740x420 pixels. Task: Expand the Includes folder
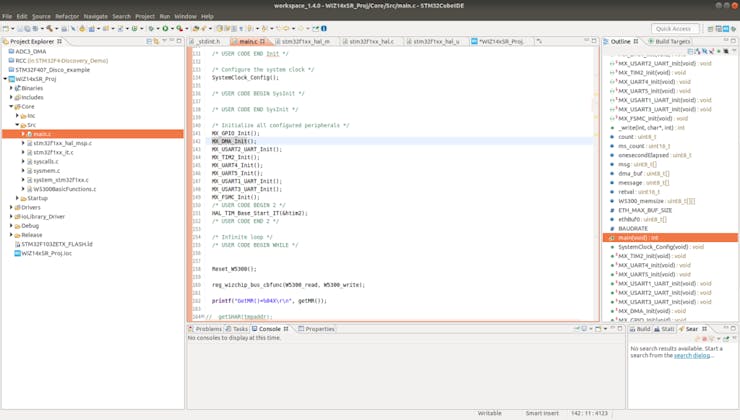tap(11, 97)
